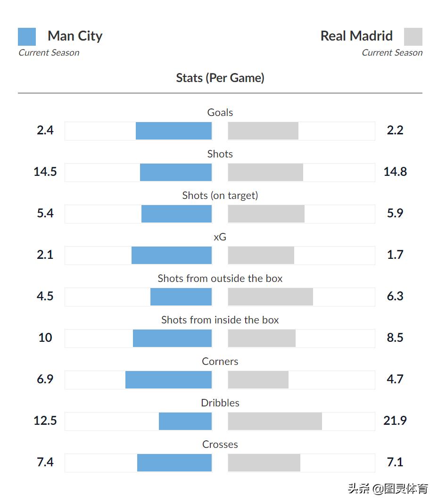Screen dimensions: 438x504
Task: Select the Real Madrid team name
Action: pyautogui.click(x=356, y=36)
